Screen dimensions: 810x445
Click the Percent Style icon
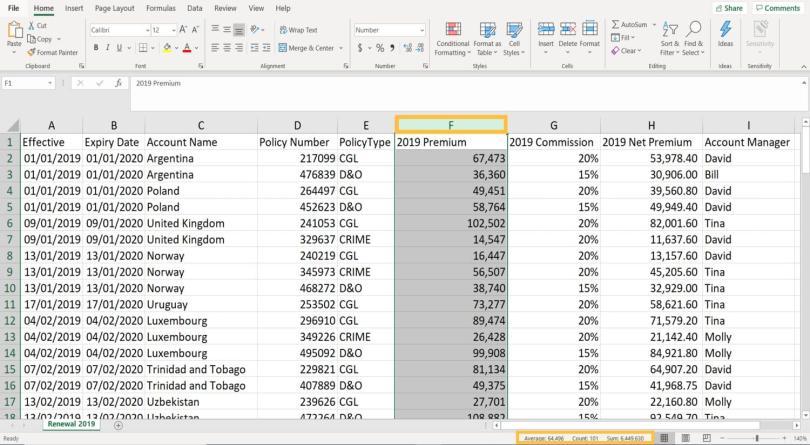pos(380,47)
